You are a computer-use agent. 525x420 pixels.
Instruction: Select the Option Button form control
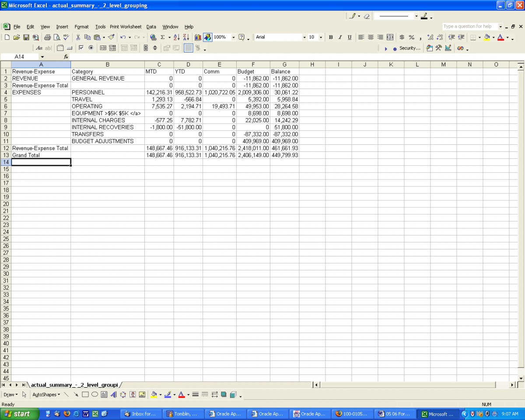click(x=91, y=48)
